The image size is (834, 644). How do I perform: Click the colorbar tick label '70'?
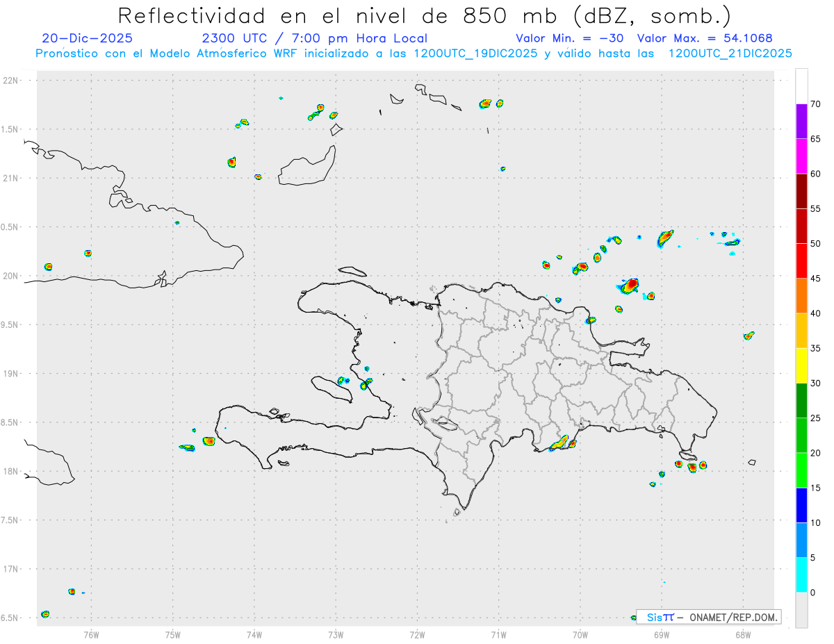coord(815,104)
